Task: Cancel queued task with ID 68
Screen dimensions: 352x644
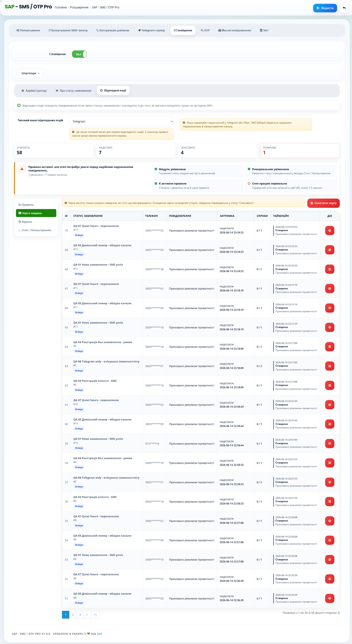Action: coord(330,269)
